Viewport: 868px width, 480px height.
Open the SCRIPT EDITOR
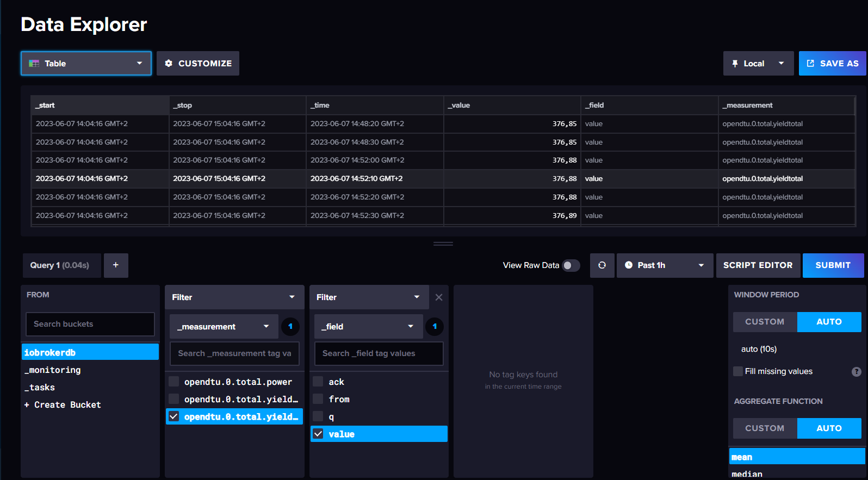pyautogui.click(x=758, y=265)
